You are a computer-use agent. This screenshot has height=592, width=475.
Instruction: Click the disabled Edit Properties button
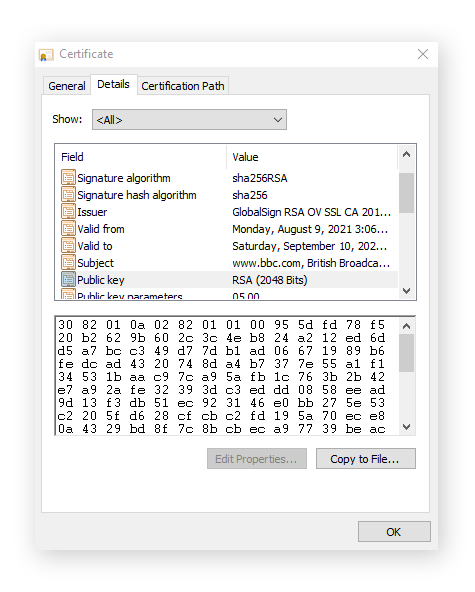(257, 459)
